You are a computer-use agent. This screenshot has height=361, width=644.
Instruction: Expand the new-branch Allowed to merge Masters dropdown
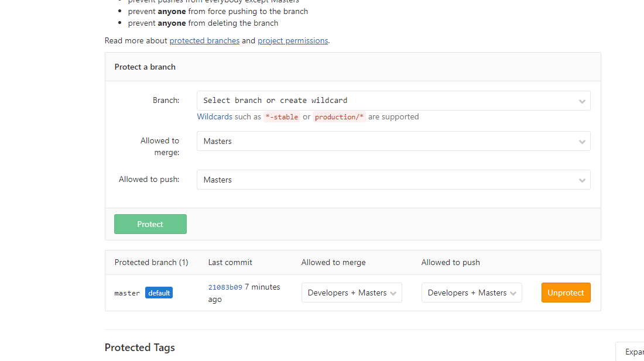click(x=393, y=141)
